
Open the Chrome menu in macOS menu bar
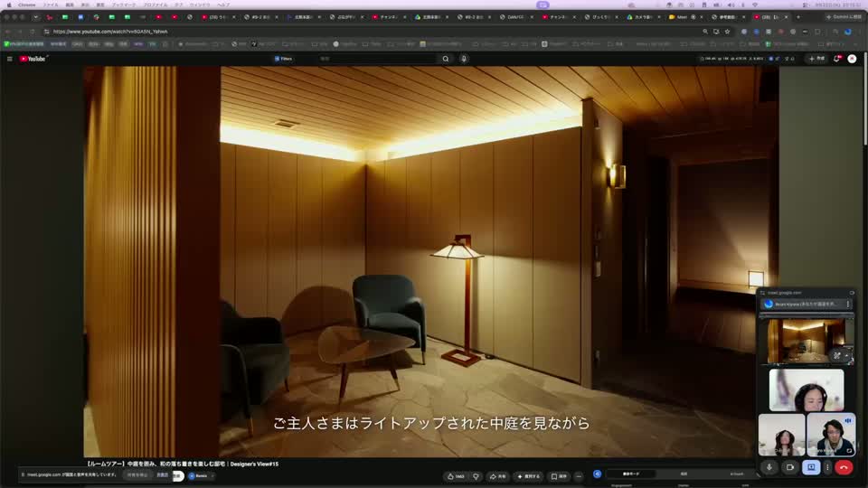pyautogui.click(x=26, y=5)
